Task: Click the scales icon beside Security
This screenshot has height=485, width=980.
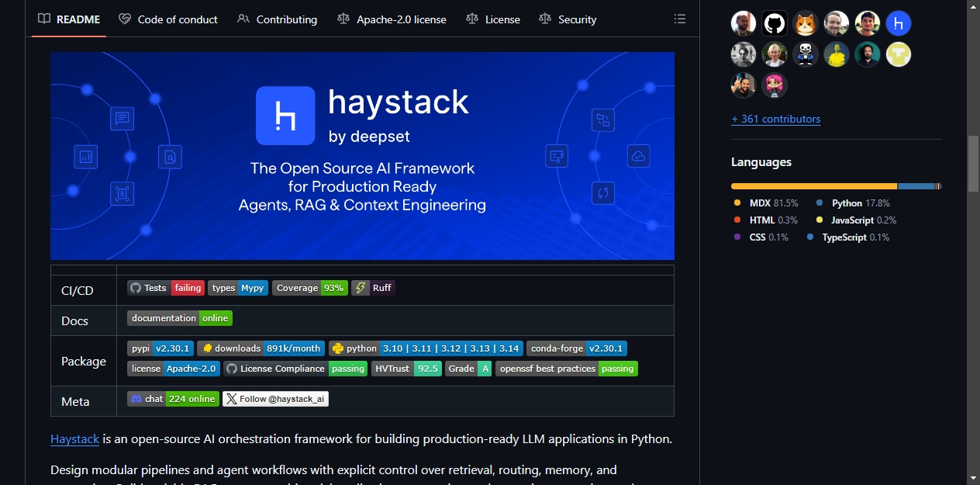Action: click(545, 19)
